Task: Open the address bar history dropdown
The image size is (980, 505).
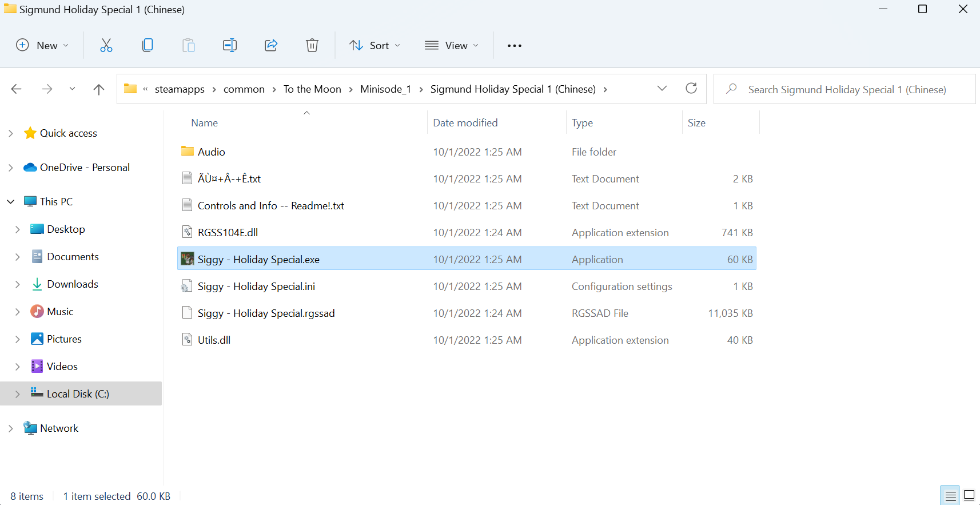Action: 662,89
